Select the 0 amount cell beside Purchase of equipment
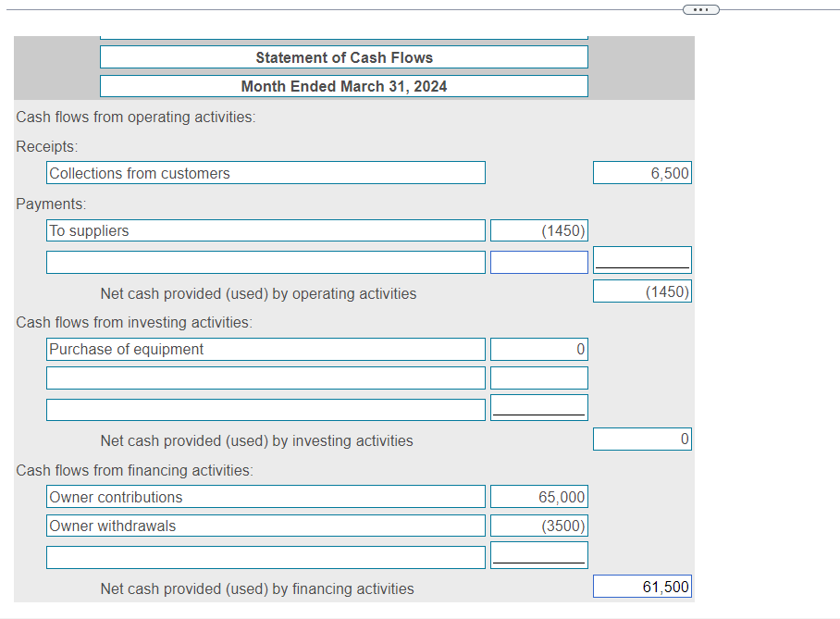The width and height of the screenshot is (840, 619). pos(539,349)
